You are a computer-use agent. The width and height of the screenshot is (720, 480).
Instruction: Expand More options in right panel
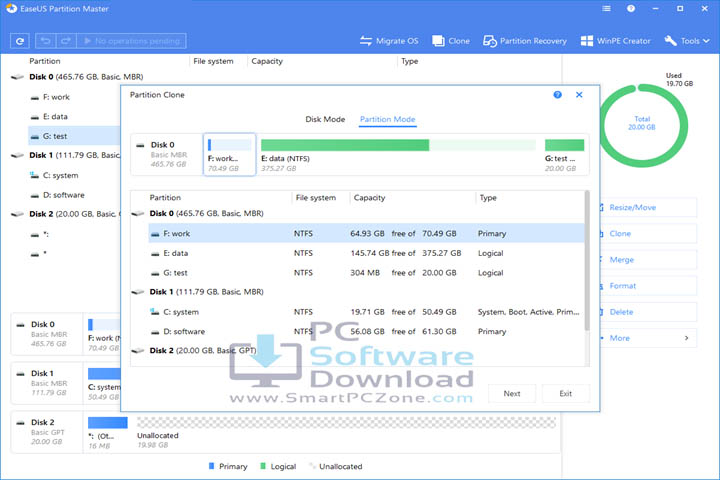click(648, 339)
